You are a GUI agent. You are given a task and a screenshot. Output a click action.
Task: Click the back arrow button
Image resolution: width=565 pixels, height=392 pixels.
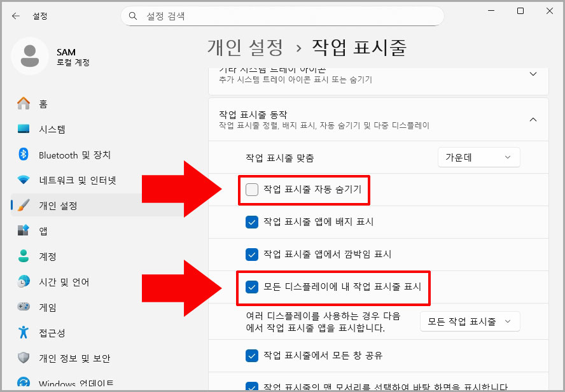pos(15,16)
